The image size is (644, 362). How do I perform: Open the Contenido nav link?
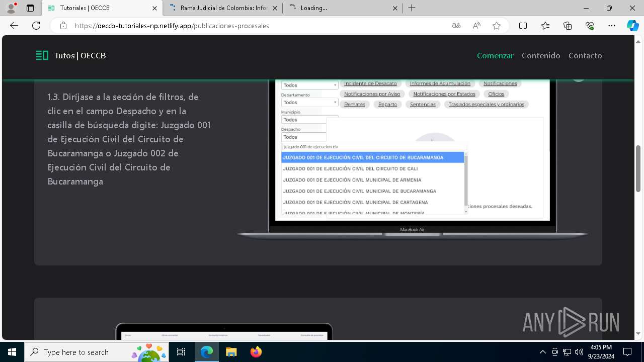point(541,55)
